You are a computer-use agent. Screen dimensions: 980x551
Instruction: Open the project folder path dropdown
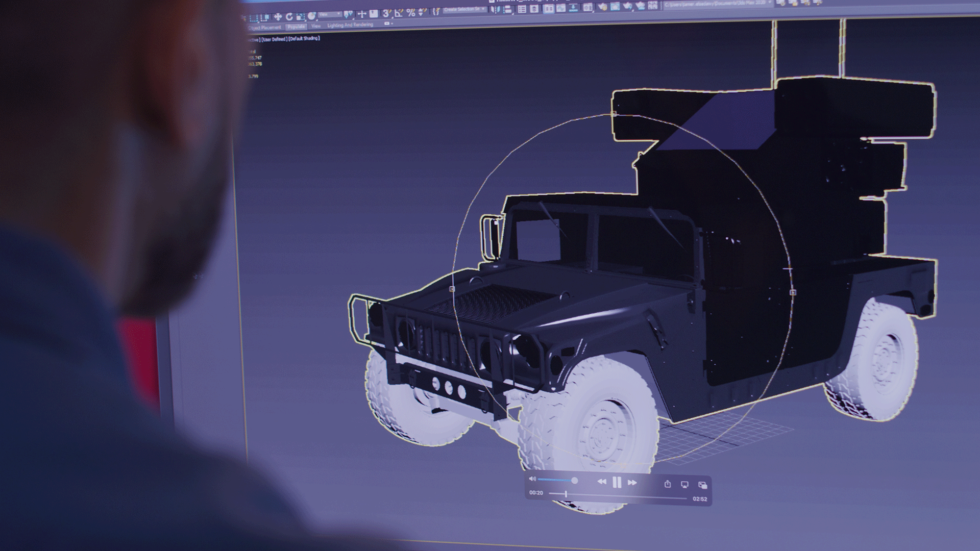point(718,4)
